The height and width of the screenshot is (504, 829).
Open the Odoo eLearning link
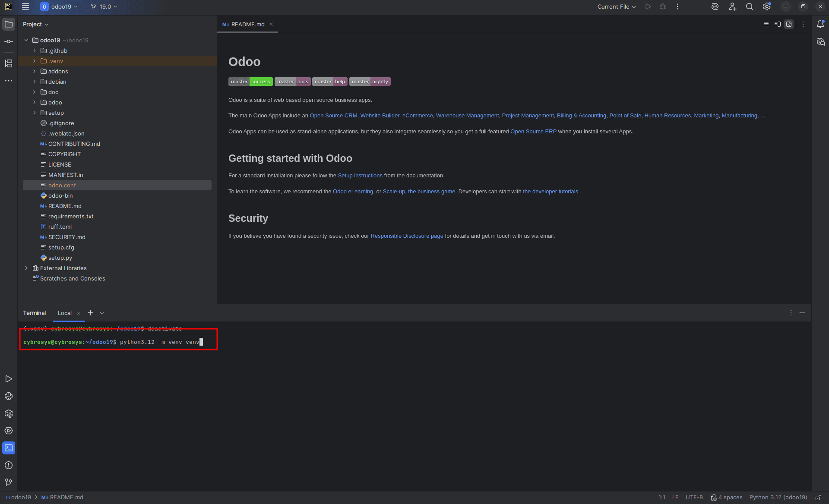coord(353,192)
